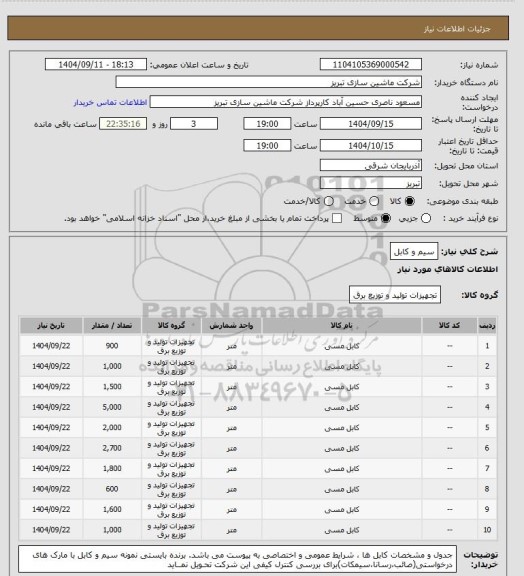Click the date 1404/09/22 in row 6
The width and height of the screenshot is (524, 576).
click(51, 448)
